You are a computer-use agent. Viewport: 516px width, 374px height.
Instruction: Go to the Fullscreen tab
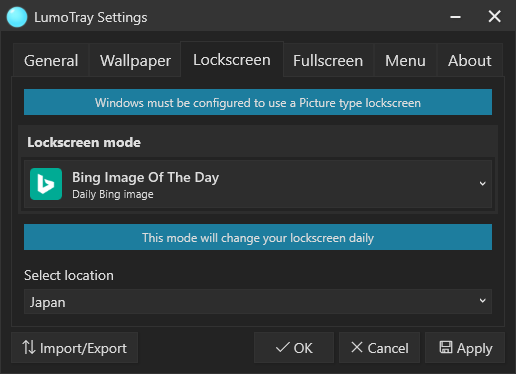(x=328, y=60)
